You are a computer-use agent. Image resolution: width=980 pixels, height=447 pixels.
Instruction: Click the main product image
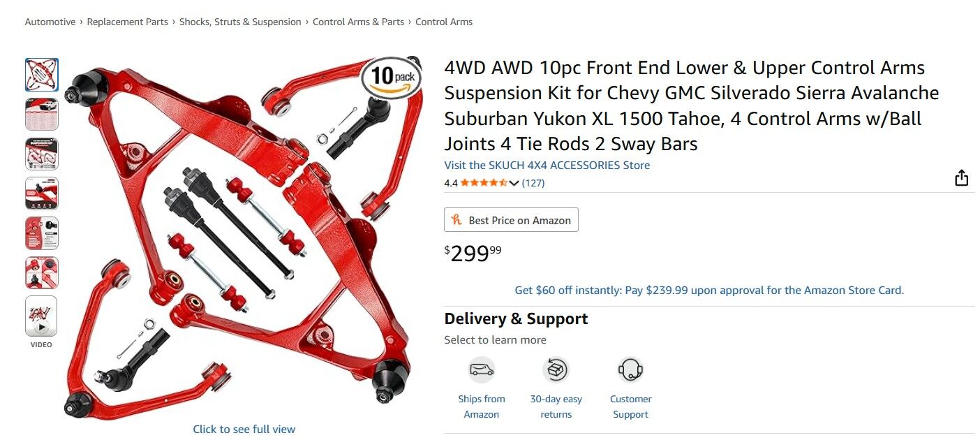click(x=244, y=237)
